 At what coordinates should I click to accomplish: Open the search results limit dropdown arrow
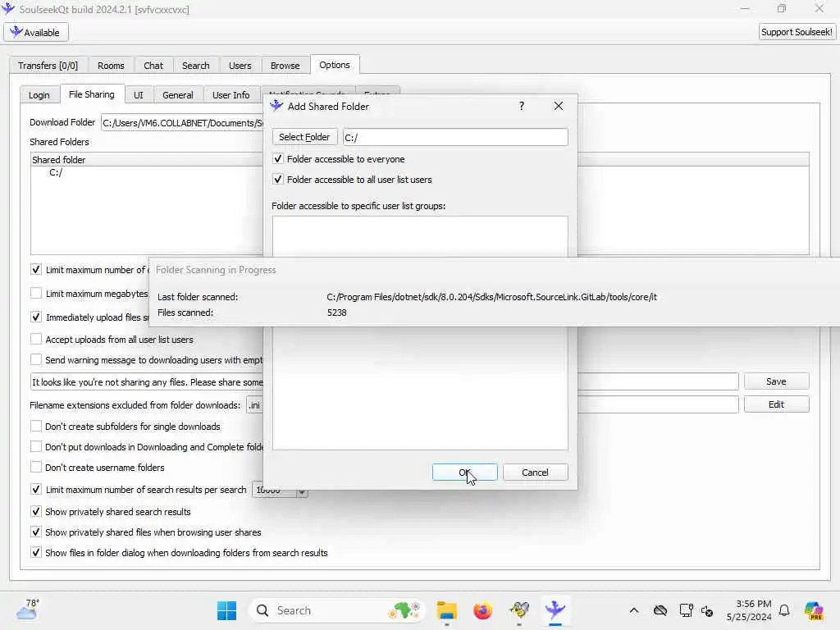pyautogui.click(x=302, y=492)
